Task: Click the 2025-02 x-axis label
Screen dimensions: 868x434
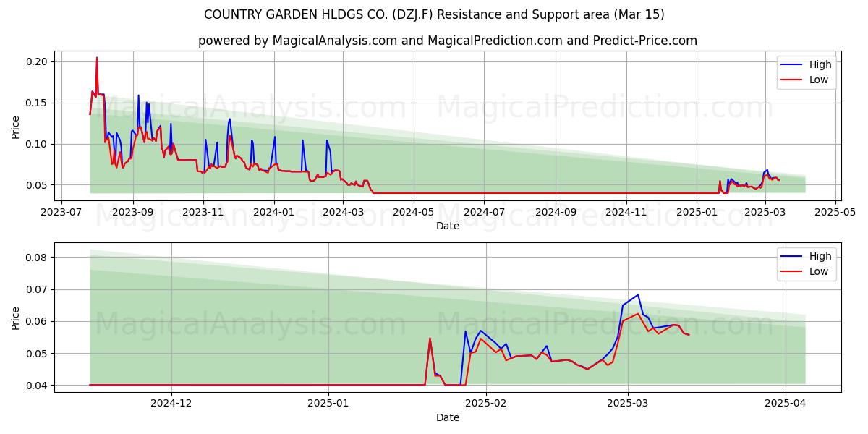Action: 485,404
